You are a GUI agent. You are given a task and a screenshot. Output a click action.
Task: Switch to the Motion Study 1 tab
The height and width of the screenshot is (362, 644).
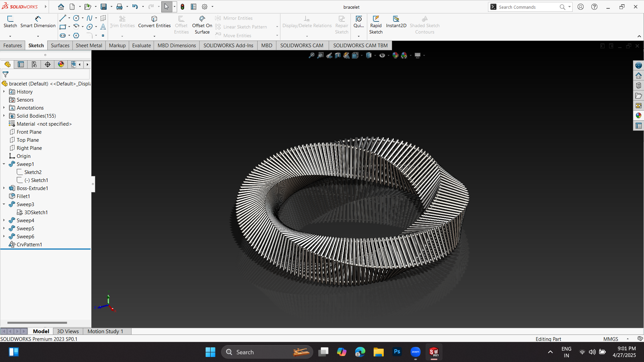click(x=105, y=331)
